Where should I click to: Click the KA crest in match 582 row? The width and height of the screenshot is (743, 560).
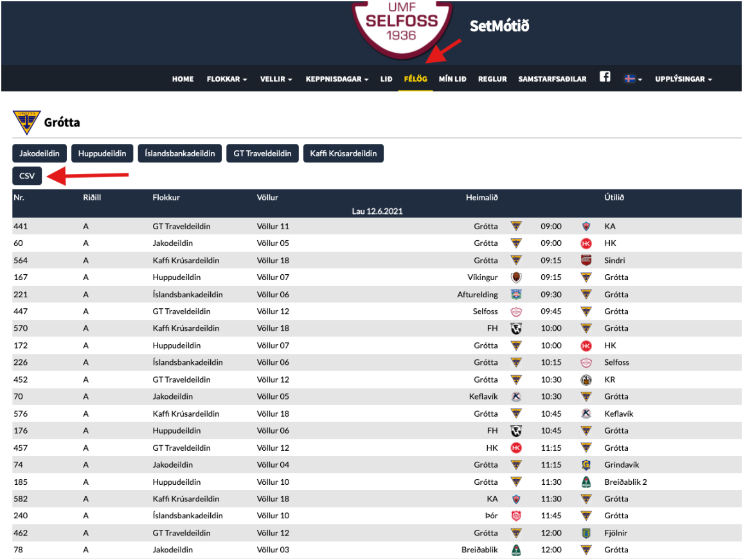pos(516,499)
